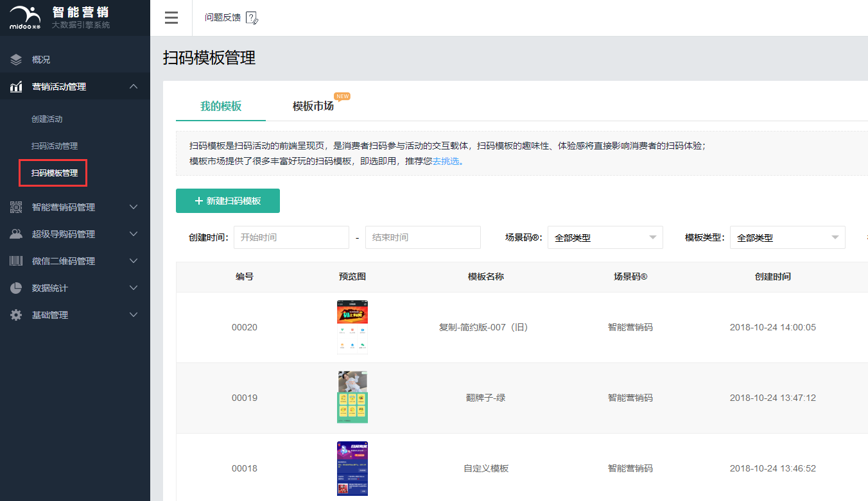
Task: Click the 超级导购码管理 people icon
Action: pos(16,234)
